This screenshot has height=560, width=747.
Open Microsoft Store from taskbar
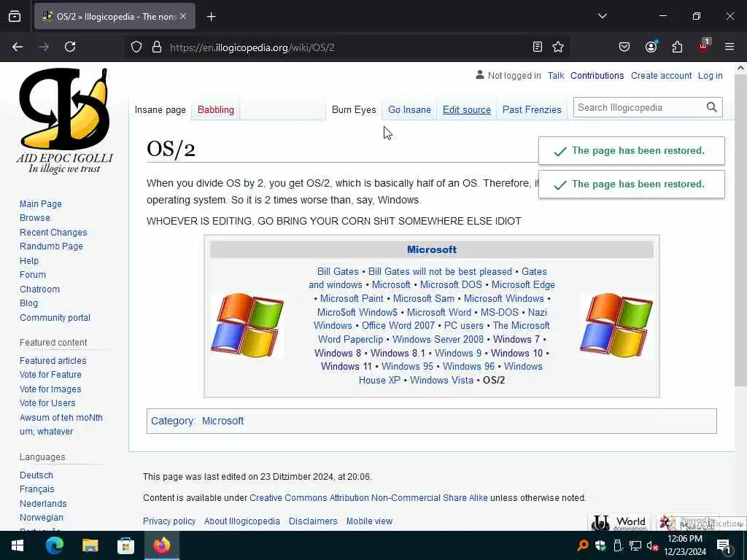(x=125, y=545)
